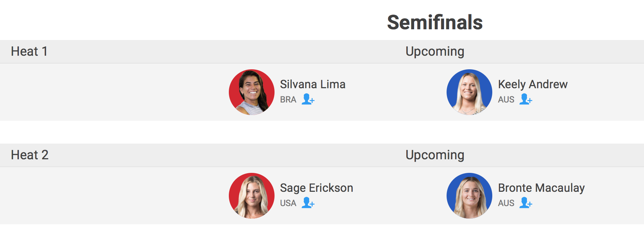Image resolution: width=644 pixels, height=225 pixels.
Task: Follow Keely Andrew using the add-person icon
Action: click(525, 99)
